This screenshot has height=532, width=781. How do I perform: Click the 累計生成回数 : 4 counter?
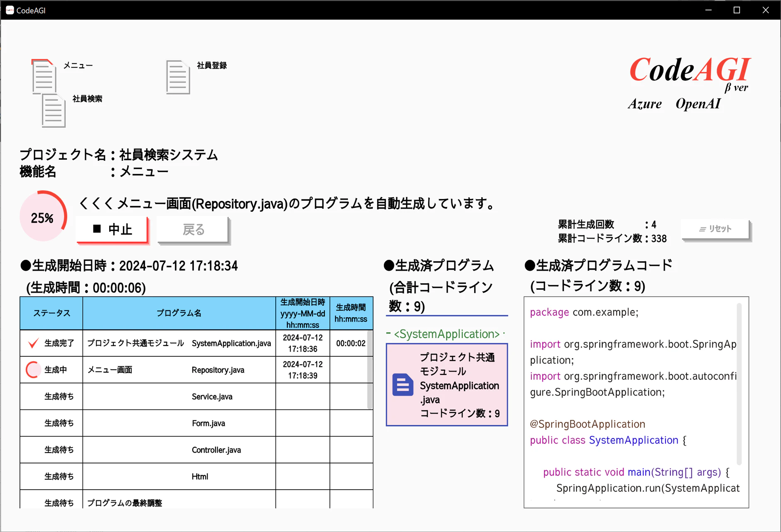click(607, 225)
